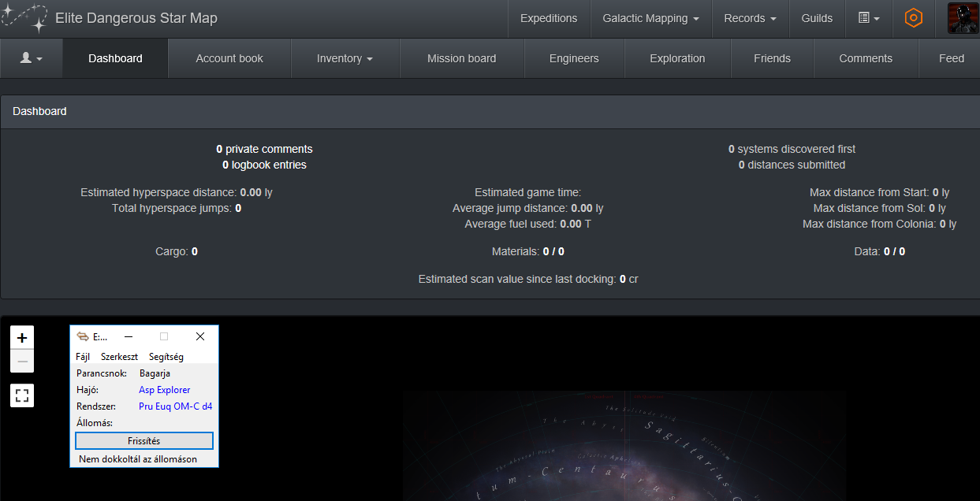Click Max distance from Start text
The image size is (980, 501).
coord(879,192)
